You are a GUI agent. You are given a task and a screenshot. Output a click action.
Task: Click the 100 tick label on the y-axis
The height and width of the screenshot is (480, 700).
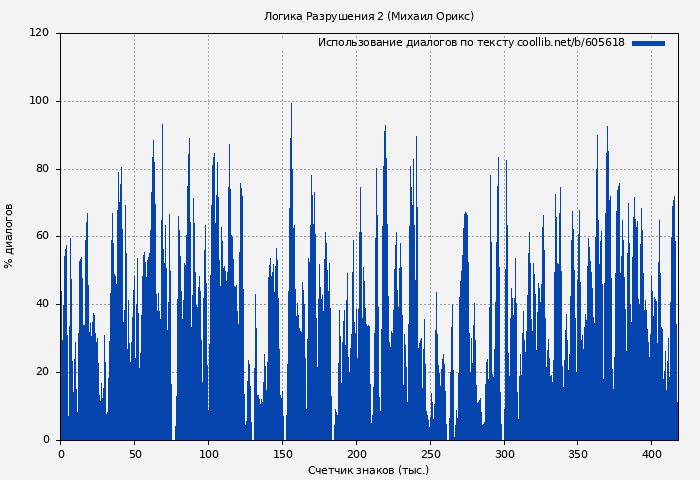39,101
